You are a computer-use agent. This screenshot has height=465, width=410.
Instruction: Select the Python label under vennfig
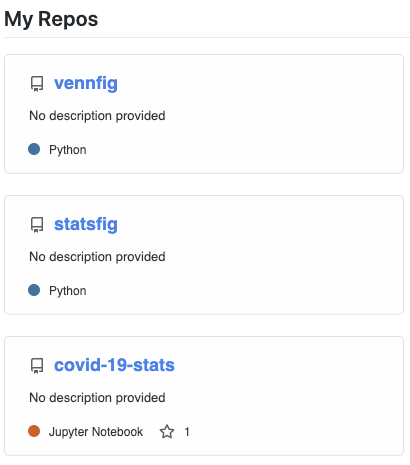(68, 150)
